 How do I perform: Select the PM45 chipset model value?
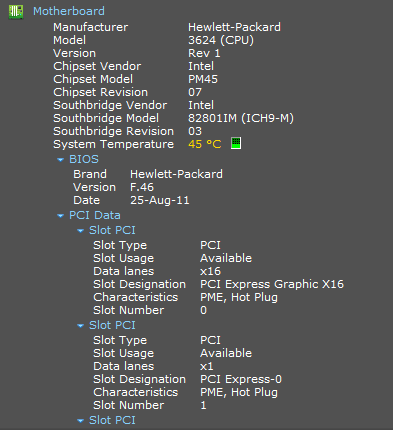point(203,79)
